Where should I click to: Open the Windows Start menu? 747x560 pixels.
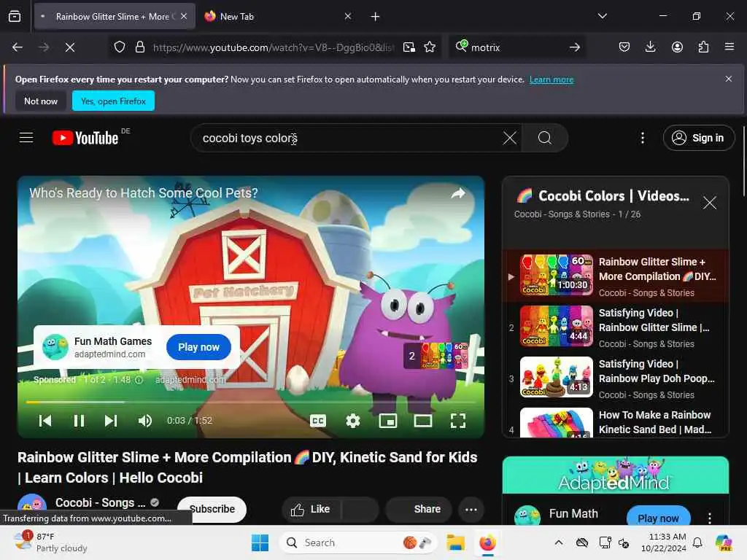(x=260, y=542)
